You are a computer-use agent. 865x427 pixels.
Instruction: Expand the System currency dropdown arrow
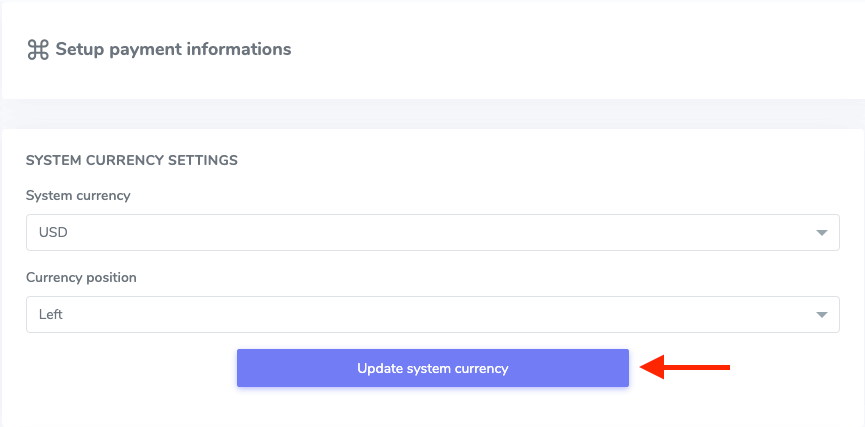(x=821, y=233)
